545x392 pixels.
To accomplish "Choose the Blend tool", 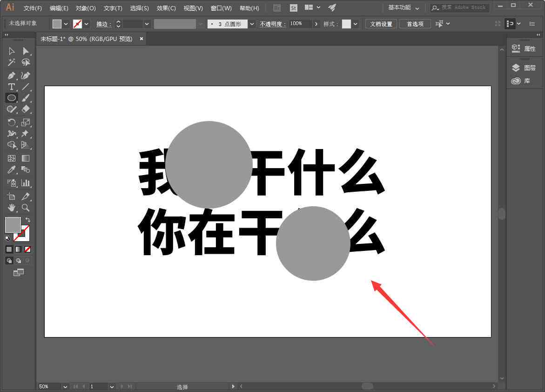I will point(26,169).
